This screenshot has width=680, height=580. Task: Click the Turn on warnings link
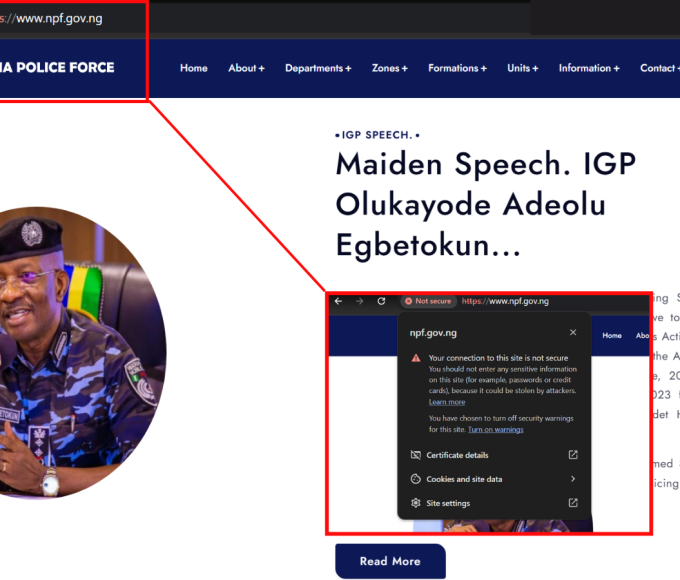tap(495, 429)
